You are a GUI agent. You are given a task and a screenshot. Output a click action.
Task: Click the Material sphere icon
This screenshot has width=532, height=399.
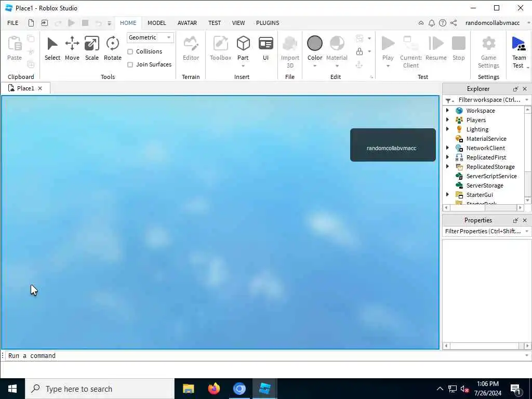point(337,44)
